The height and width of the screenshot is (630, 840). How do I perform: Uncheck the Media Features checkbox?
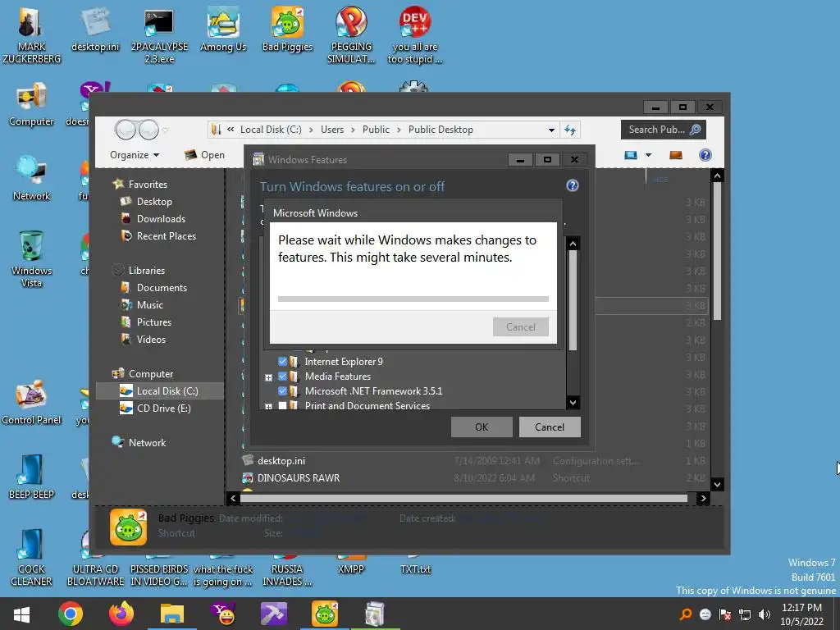[282, 377]
